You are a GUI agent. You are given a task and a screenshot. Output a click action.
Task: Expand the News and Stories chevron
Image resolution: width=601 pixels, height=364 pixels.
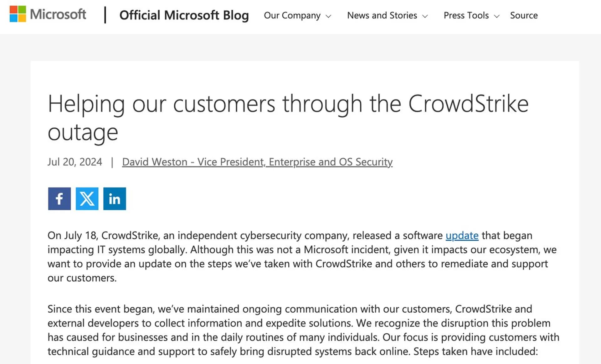coord(425,16)
